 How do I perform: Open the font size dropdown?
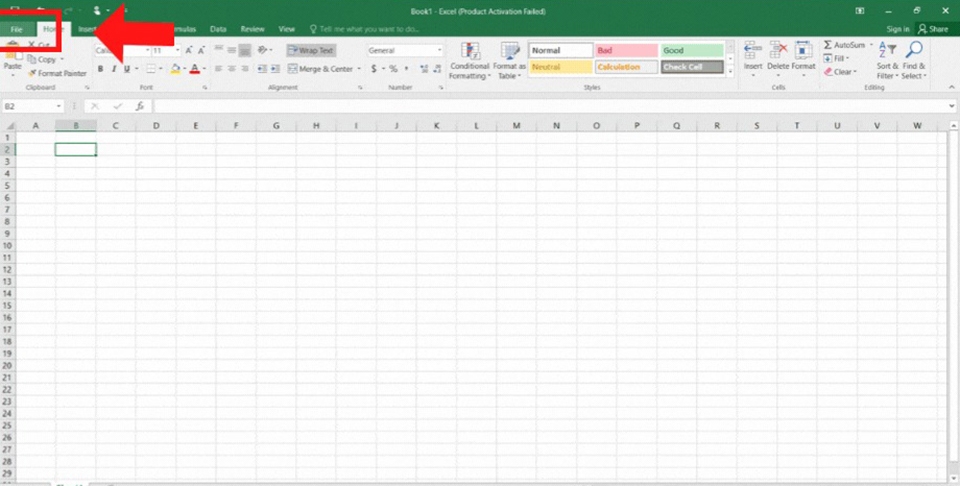click(178, 50)
